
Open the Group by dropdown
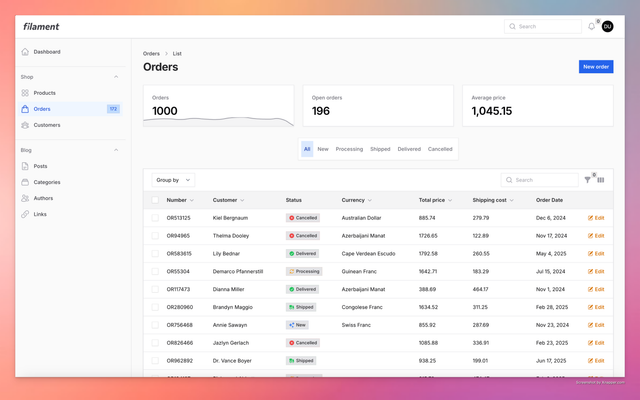click(173, 180)
